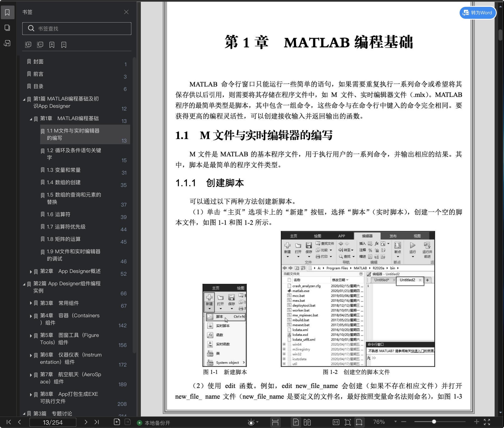Viewport: 504px width, 428px height.
Task: Click the scroll-down arrow of document scrollbar
Action: coord(500,412)
